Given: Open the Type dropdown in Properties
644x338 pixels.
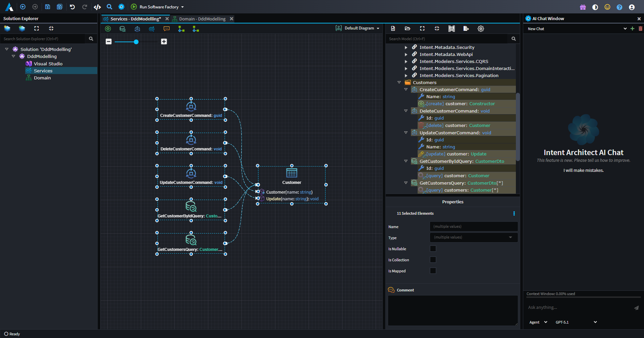Looking at the screenshot, I should click(x=474, y=238).
